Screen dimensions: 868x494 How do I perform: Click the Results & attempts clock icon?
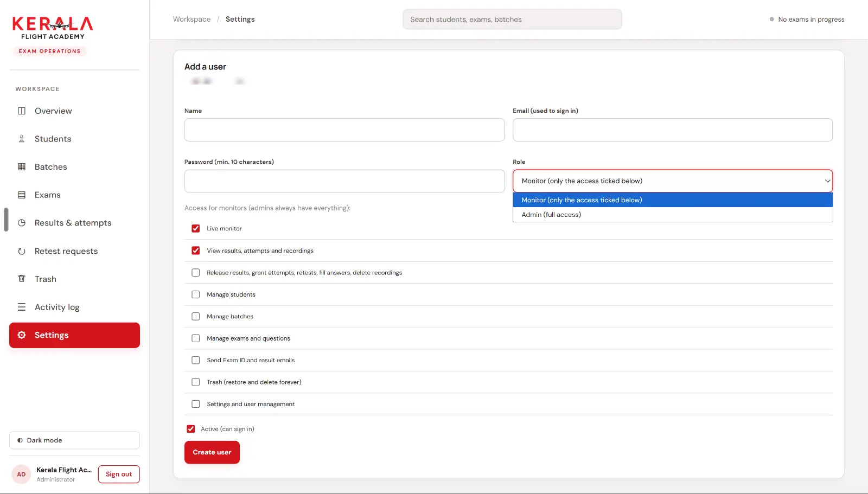(22, 223)
